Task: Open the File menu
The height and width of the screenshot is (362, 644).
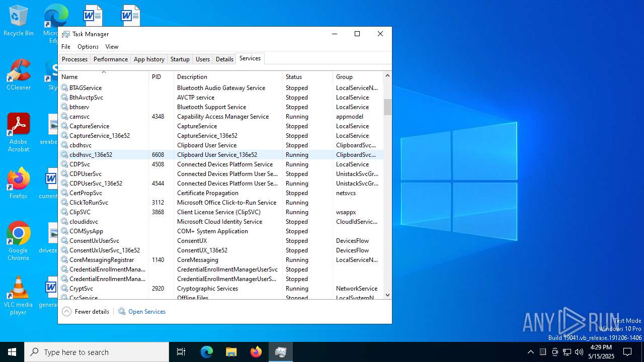Action: coord(66,47)
